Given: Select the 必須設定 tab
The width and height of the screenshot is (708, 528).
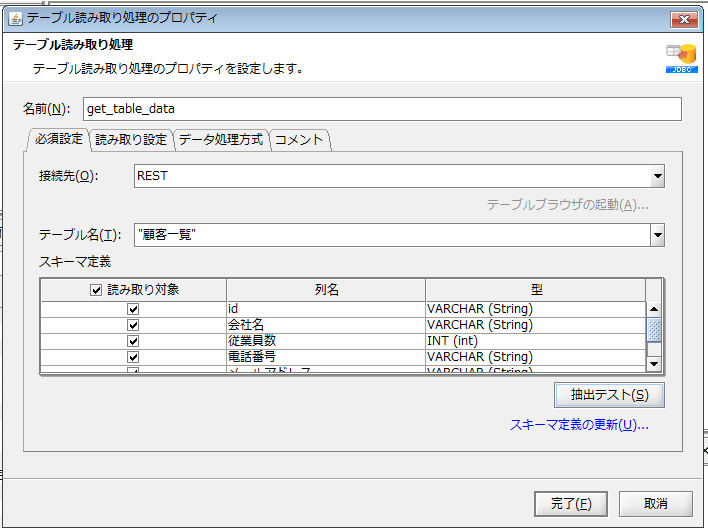Looking at the screenshot, I should pos(58,139).
